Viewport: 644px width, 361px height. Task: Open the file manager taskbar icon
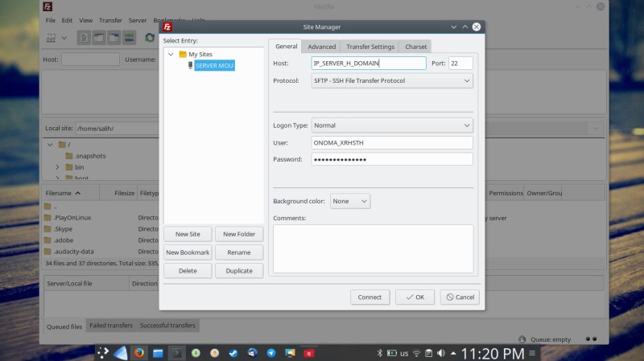(x=158, y=353)
